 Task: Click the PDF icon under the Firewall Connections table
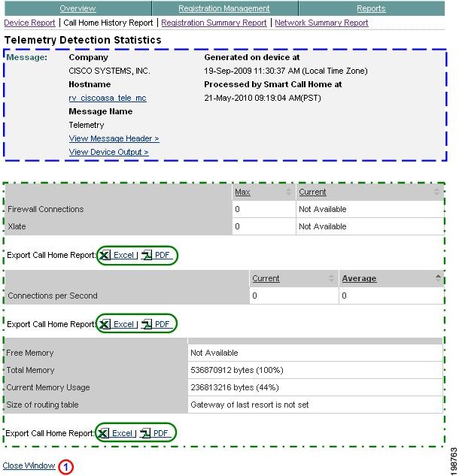coord(147,256)
